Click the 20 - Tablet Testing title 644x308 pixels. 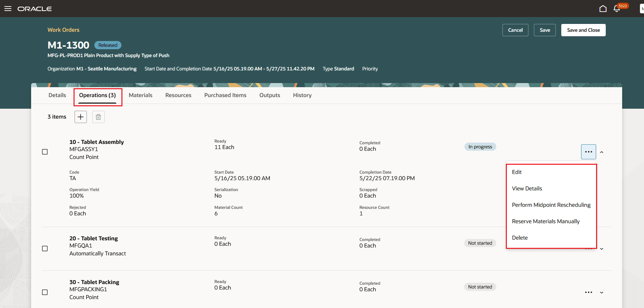93,238
